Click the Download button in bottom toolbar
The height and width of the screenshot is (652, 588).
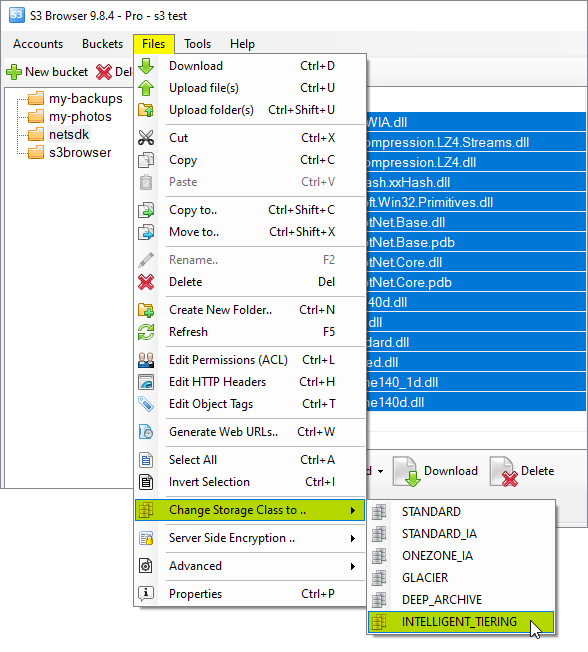point(435,471)
